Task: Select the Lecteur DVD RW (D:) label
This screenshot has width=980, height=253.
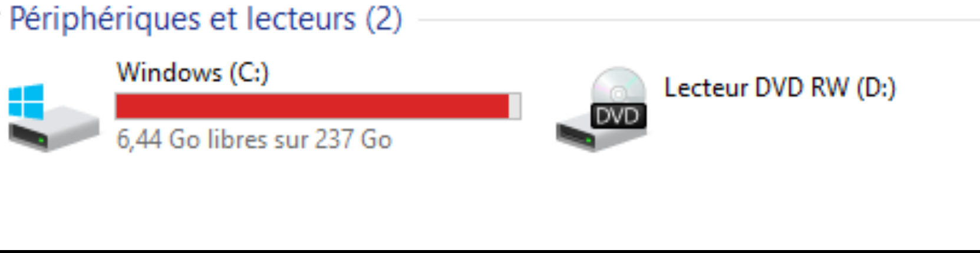Action: pyautogui.click(x=780, y=88)
